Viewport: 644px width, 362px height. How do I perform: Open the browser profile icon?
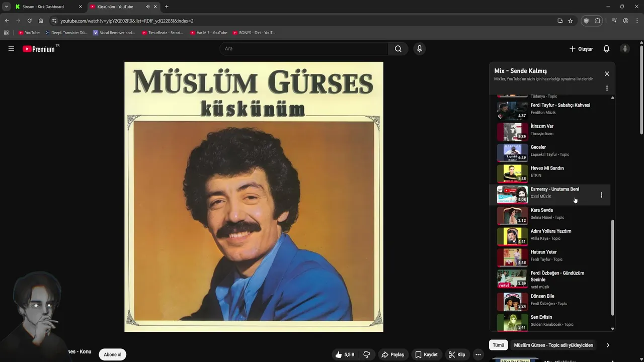tap(625, 21)
